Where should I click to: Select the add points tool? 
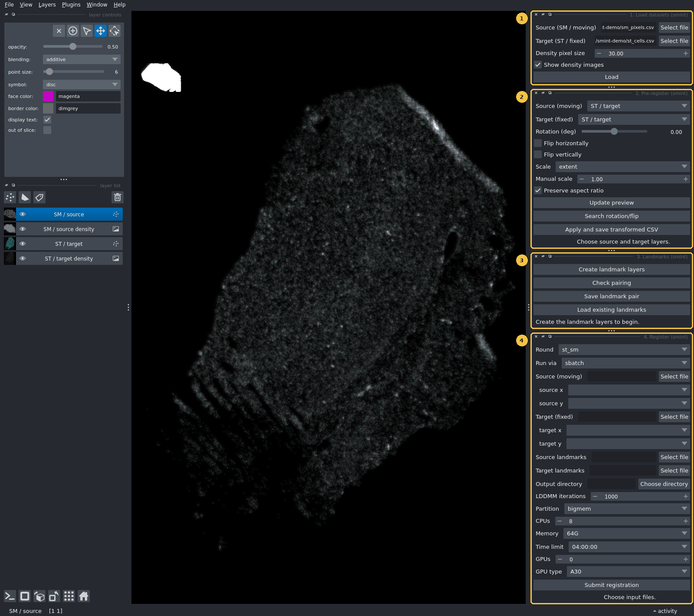pyautogui.click(x=73, y=31)
